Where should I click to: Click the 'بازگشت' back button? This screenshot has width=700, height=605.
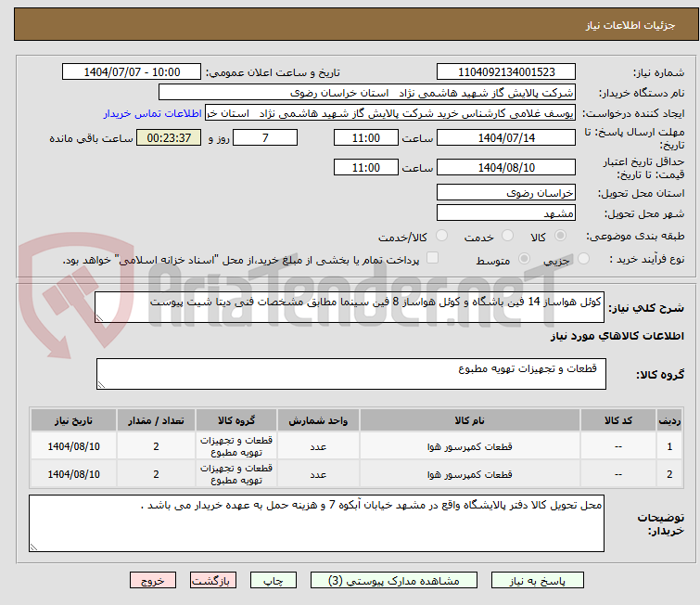pyautogui.click(x=214, y=580)
